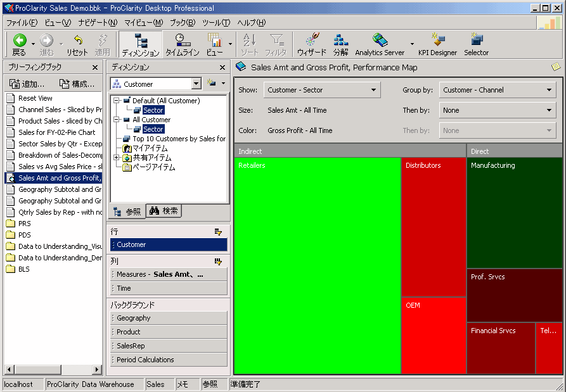The width and height of the screenshot is (566, 392).
Task: Toggle the Dimension (ディメンション) tool
Action: (141, 45)
